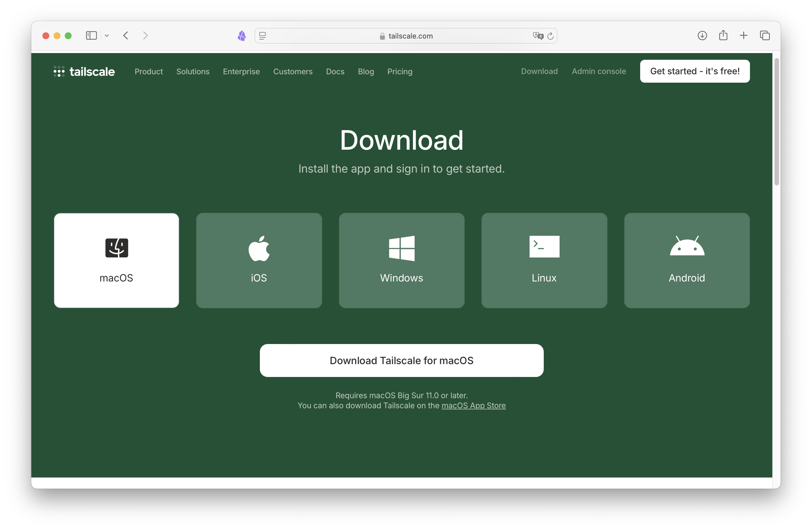Open the Product menu item
812x530 pixels.
149,71
